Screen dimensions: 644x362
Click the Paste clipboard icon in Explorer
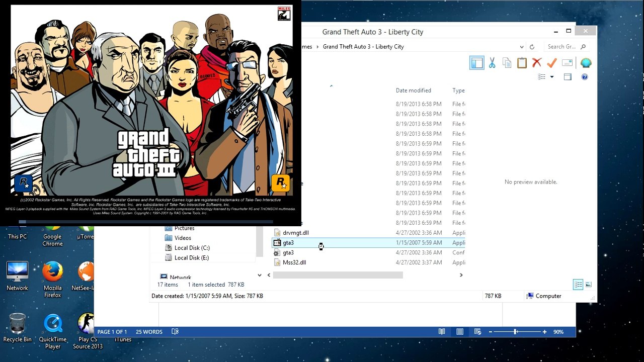(522, 63)
